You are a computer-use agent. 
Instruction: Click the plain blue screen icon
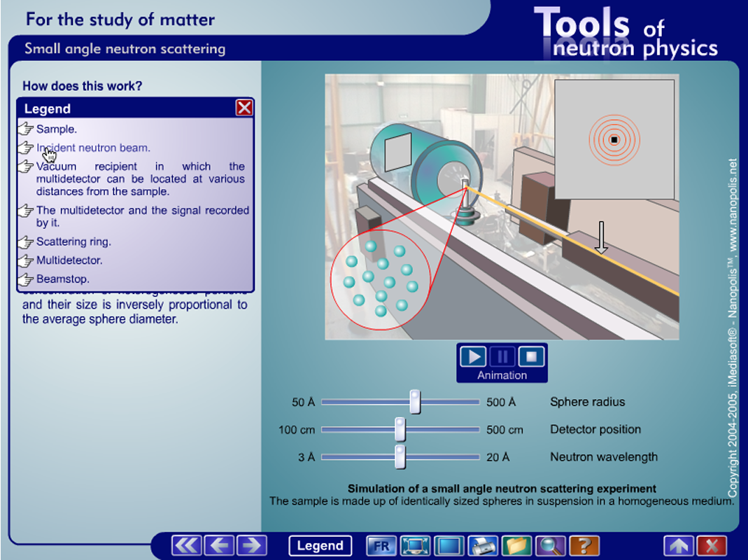tap(449, 546)
